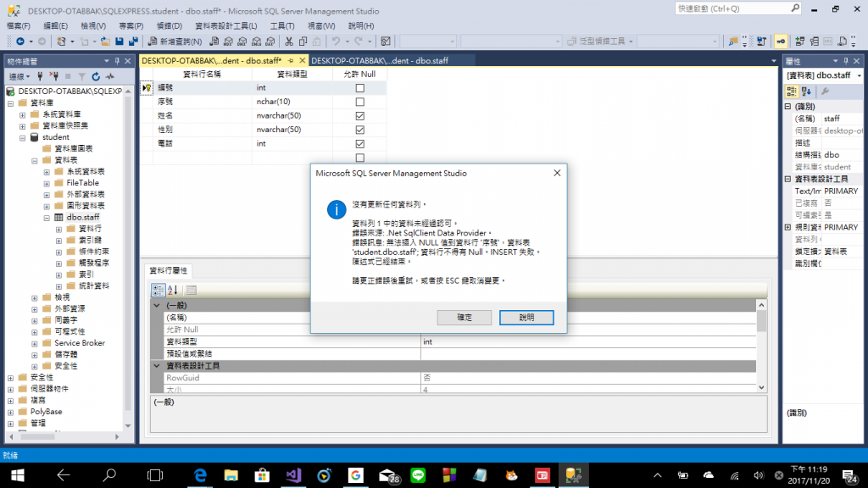Open Visual Studio from taskbar
Image resolution: width=868 pixels, height=488 pixels.
(293, 475)
